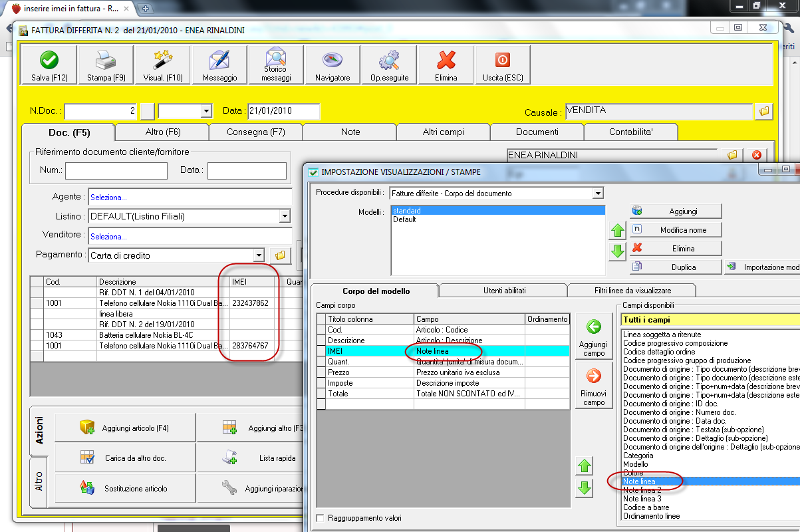Image resolution: width=800 pixels, height=532 pixels.
Task: Click Aggiungi riparazione wrench button
Action: (x=251, y=488)
